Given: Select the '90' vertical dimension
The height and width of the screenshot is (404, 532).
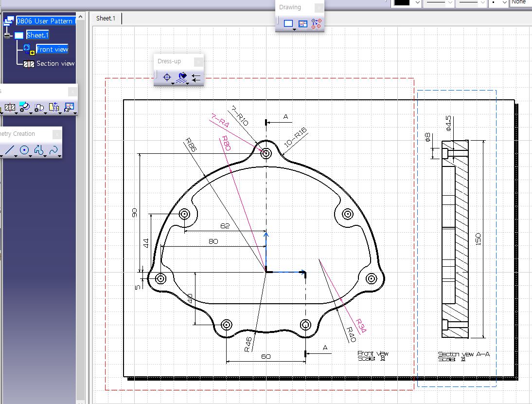Looking at the screenshot, I should [134, 213].
